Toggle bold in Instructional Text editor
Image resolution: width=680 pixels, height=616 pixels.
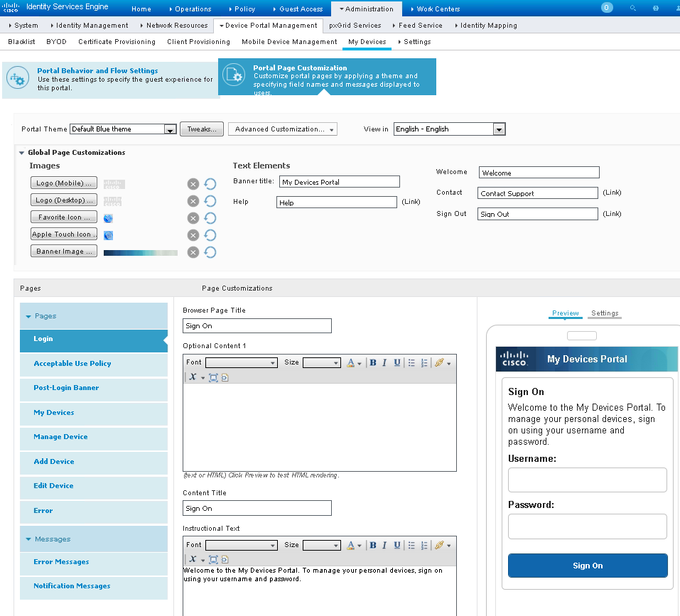tap(373, 546)
